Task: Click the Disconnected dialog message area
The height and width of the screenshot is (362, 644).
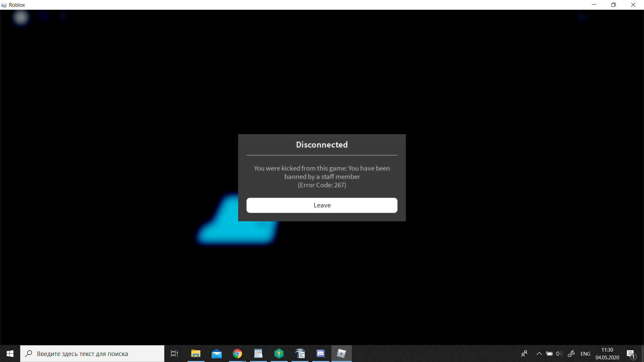Action: [322, 176]
